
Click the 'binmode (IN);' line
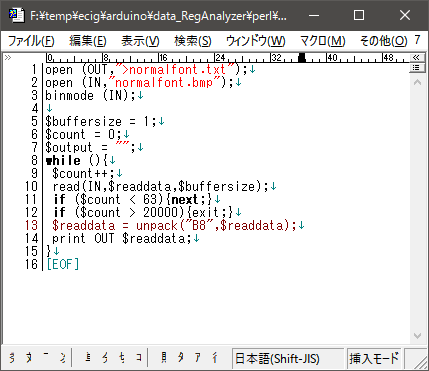point(90,96)
